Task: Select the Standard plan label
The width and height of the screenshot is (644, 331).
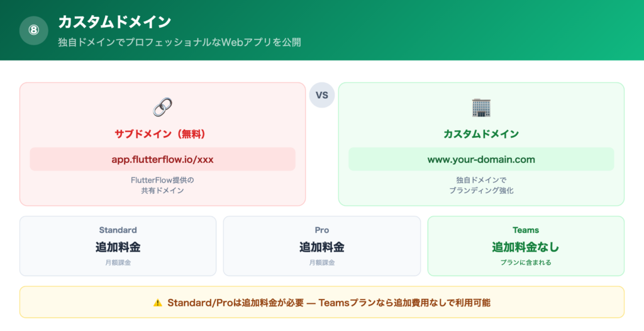Action: coord(118,230)
